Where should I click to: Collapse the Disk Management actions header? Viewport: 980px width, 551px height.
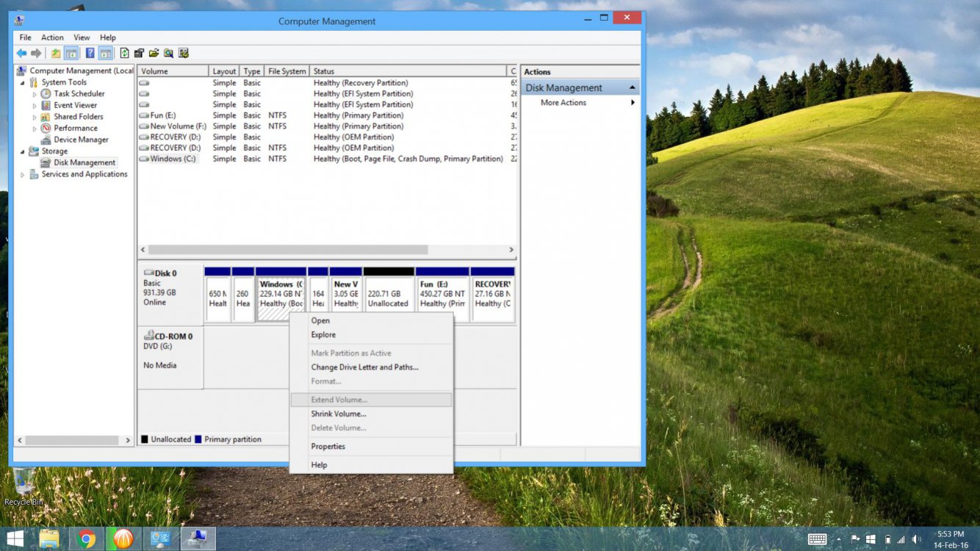(632, 87)
